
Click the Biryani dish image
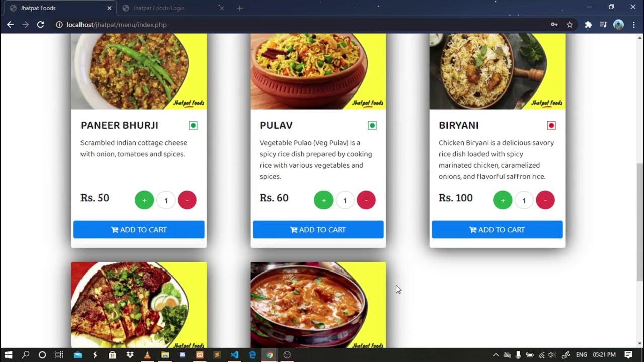pyautogui.click(x=497, y=71)
